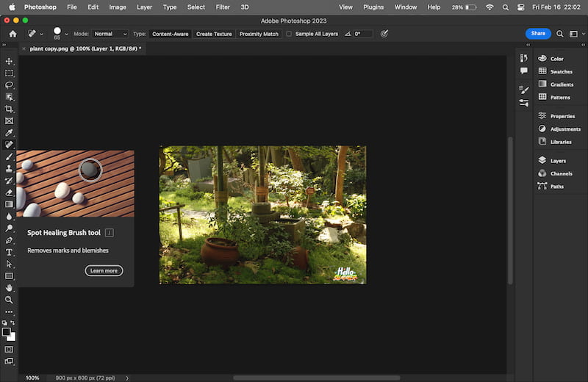Image resolution: width=588 pixels, height=382 pixels.
Task: Select the Rectangle shape tool
Action: tap(9, 276)
